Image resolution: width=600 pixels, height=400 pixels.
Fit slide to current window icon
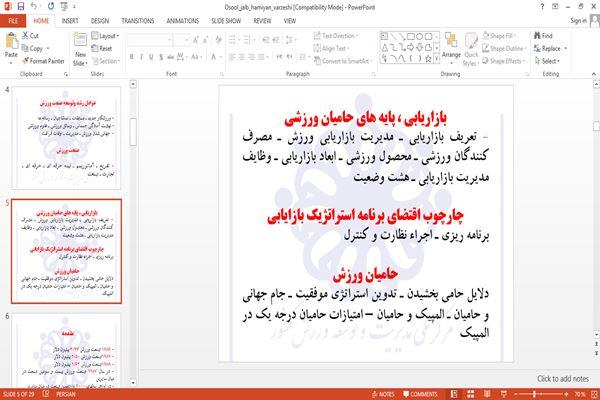(x=594, y=394)
